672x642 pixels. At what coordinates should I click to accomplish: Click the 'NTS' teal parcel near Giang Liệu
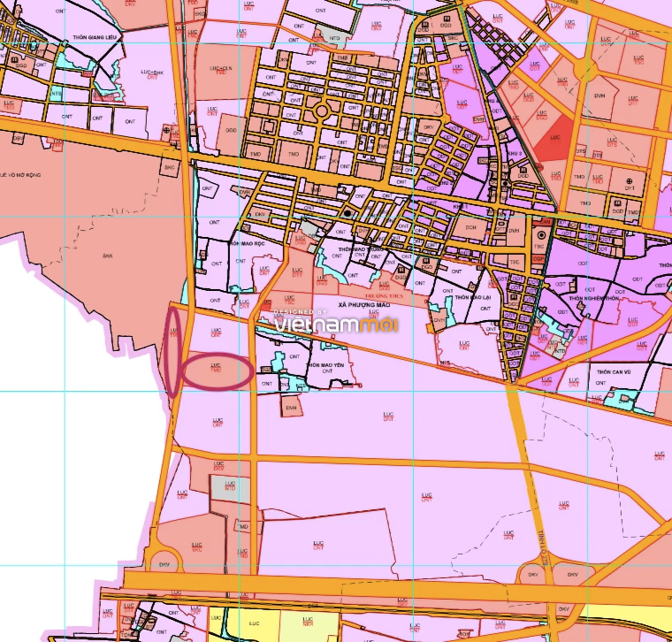(x=56, y=94)
